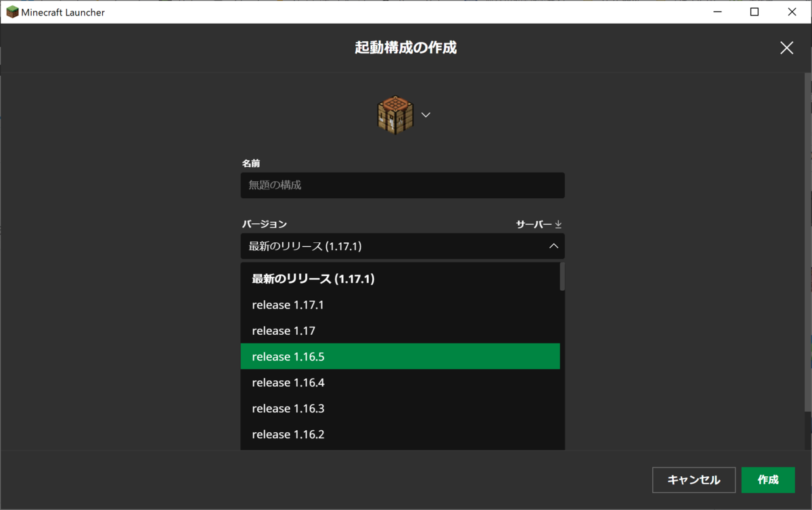Screen dimensions: 812x510
Task: Choose release 1.16.4 in version list
Action: (x=400, y=383)
